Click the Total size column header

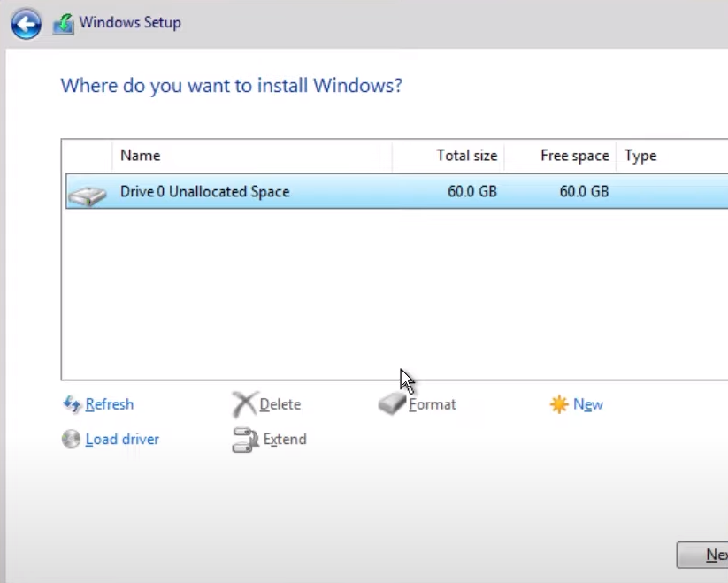coord(448,156)
